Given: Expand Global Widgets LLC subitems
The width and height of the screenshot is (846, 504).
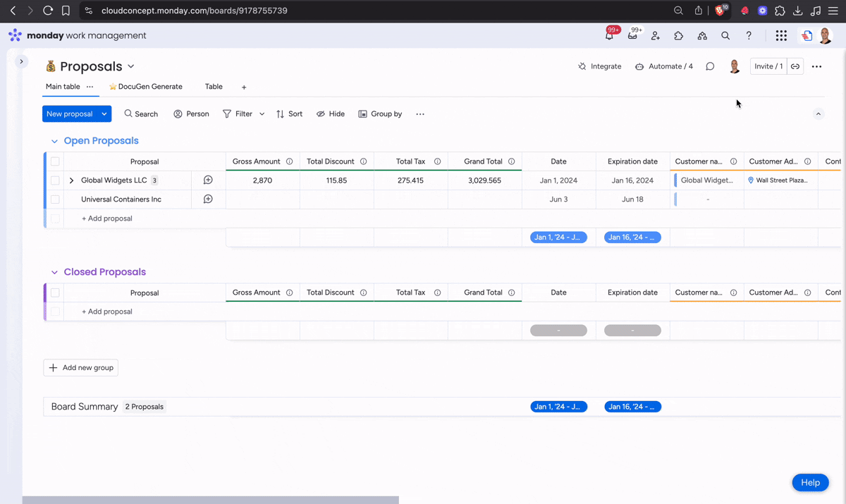Looking at the screenshot, I should pyautogui.click(x=71, y=180).
